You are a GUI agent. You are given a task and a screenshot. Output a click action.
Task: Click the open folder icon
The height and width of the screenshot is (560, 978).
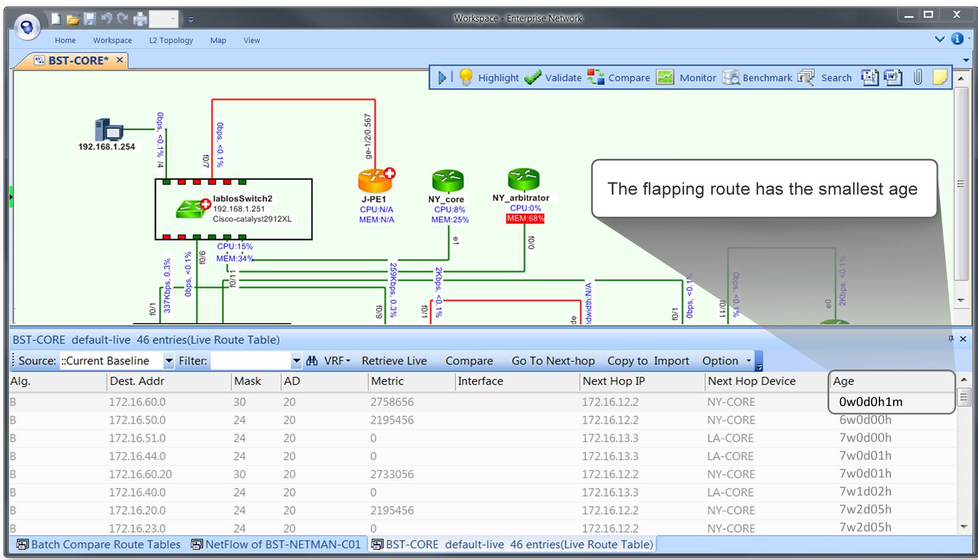(73, 19)
